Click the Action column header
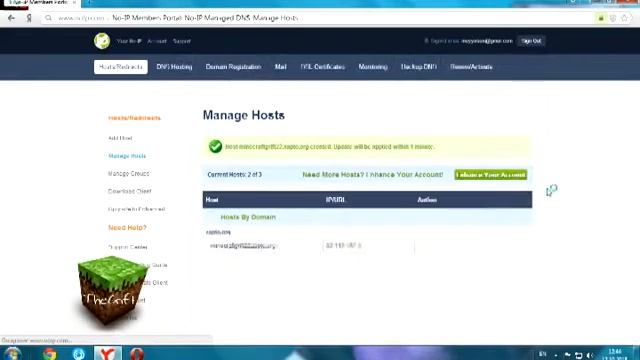Screen dimensions: 640x360 427,200
